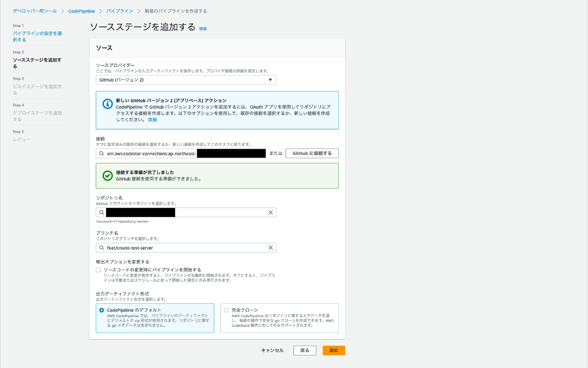Click the Step 4 デプロイステージを追加する label
This screenshot has height=368, width=588.
coord(37,116)
